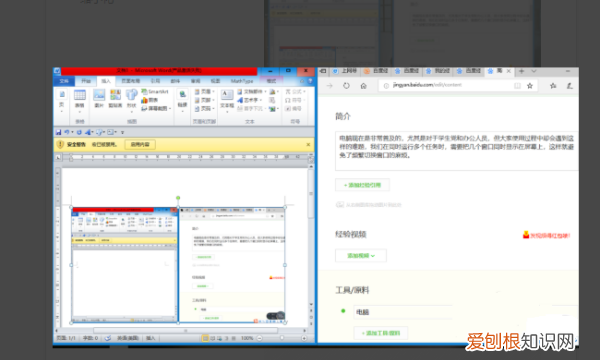The height and width of the screenshot is (360, 600).
Task: Open the Customize Quick Access Toolbar arrow
Action: click(x=122, y=132)
